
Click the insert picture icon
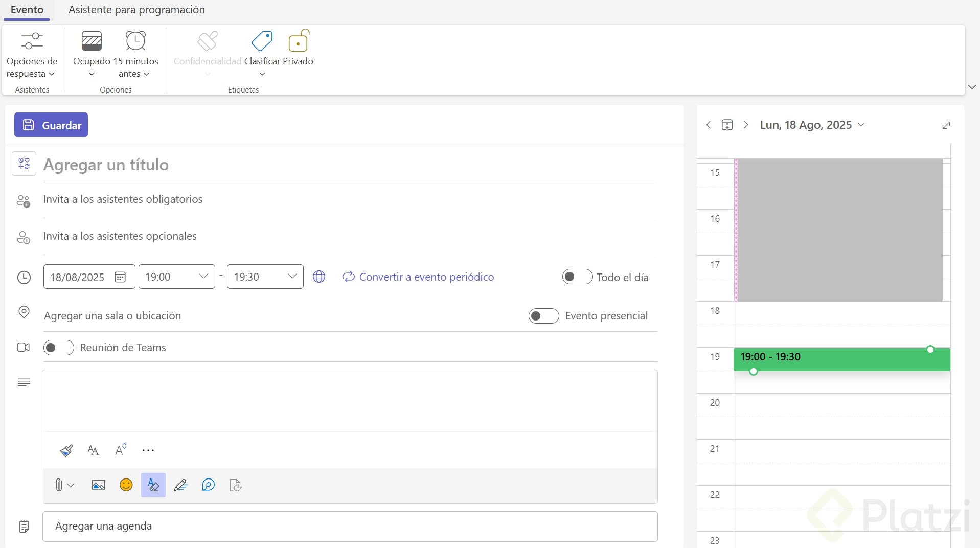tap(99, 485)
